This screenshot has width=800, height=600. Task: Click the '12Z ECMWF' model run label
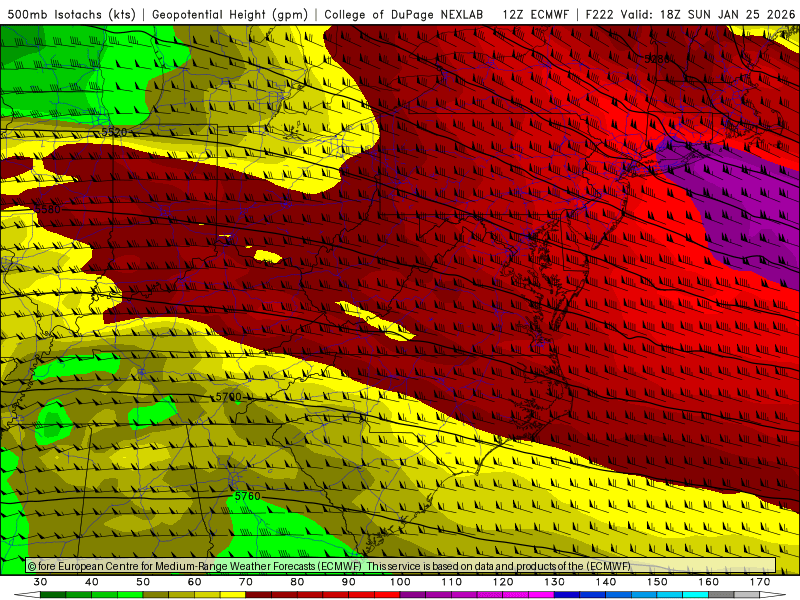[535, 14]
